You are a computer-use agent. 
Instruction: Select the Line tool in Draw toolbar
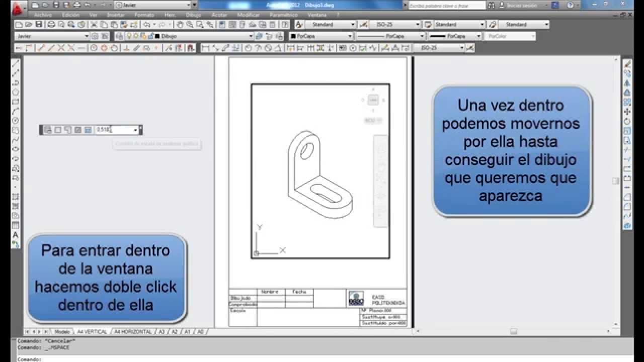point(16,64)
